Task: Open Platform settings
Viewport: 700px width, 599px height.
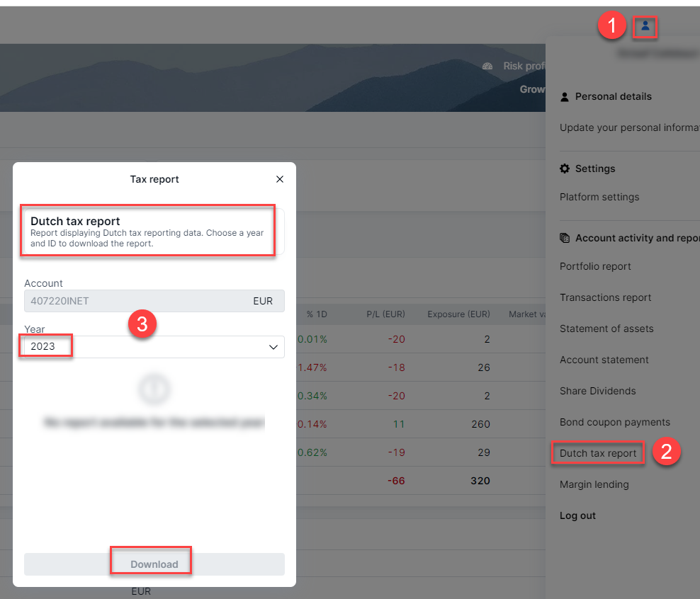Action: [599, 197]
